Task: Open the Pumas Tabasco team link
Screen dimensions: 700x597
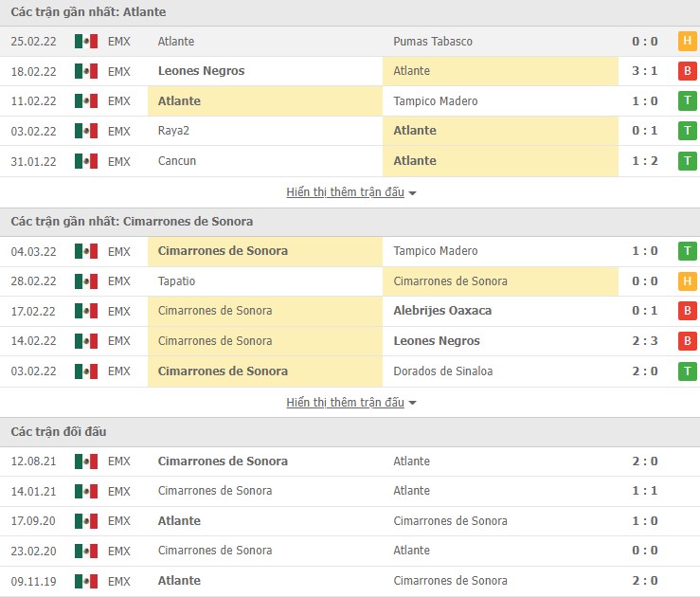Action: pyautogui.click(x=433, y=42)
